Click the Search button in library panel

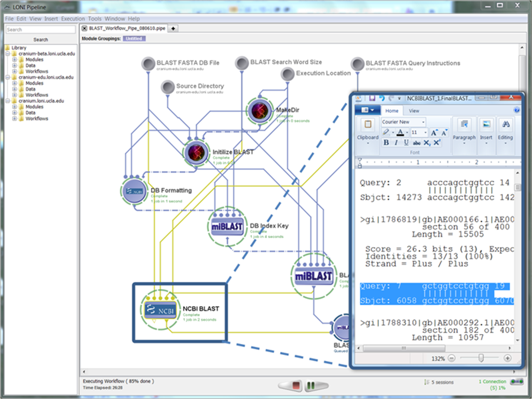pos(40,40)
